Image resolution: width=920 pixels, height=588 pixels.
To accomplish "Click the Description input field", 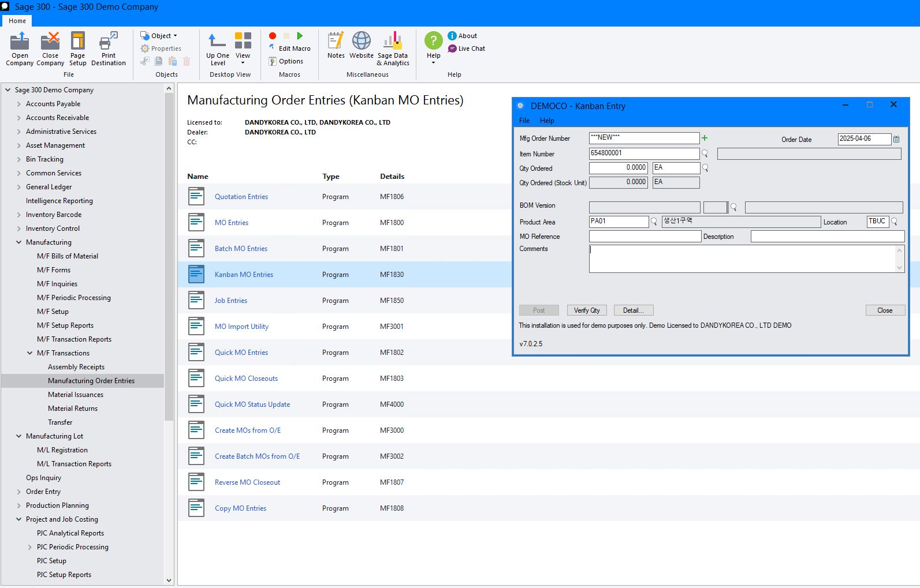I will [828, 236].
